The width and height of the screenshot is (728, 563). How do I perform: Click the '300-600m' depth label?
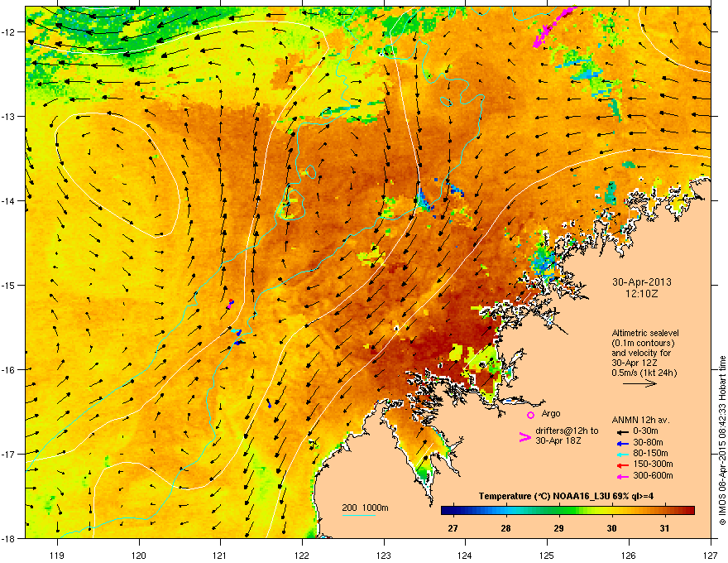(x=653, y=475)
